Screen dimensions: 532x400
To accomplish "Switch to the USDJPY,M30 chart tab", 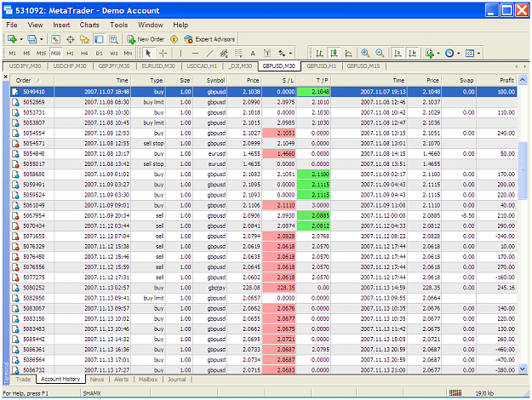I will (24, 66).
